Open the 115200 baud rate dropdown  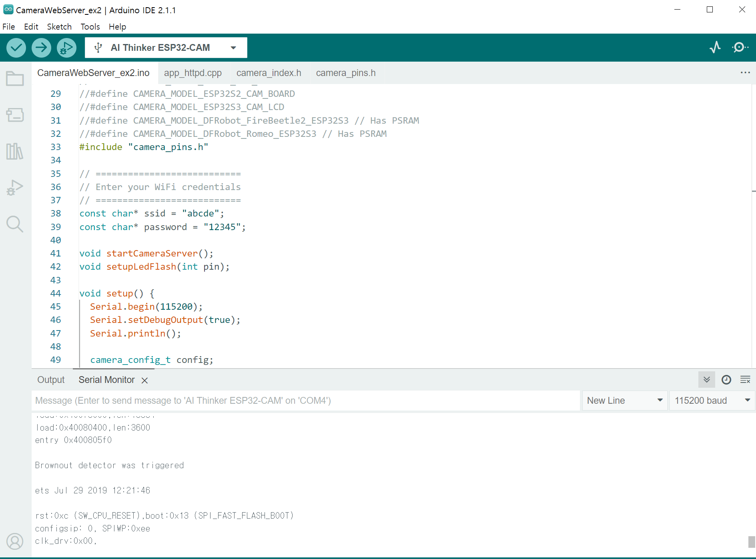pos(712,401)
